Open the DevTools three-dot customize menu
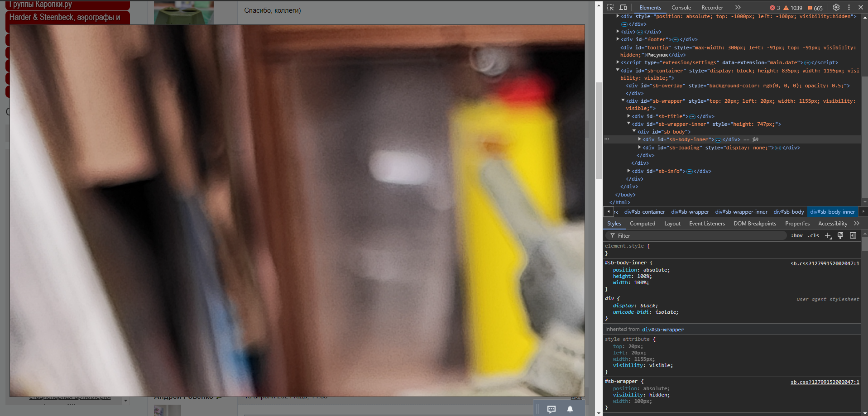Viewport: 868px width, 416px height. pyautogui.click(x=849, y=8)
